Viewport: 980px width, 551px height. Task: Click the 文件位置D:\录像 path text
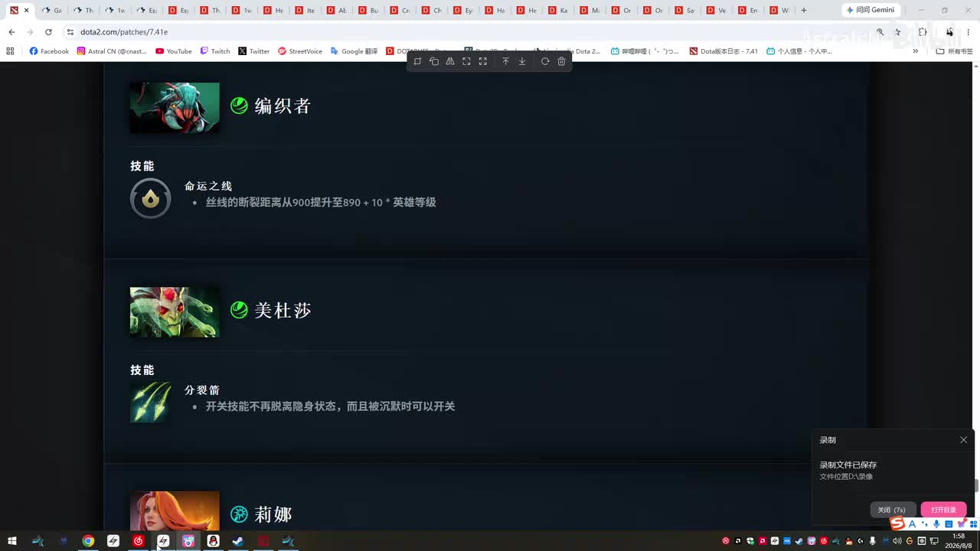[x=846, y=477]
